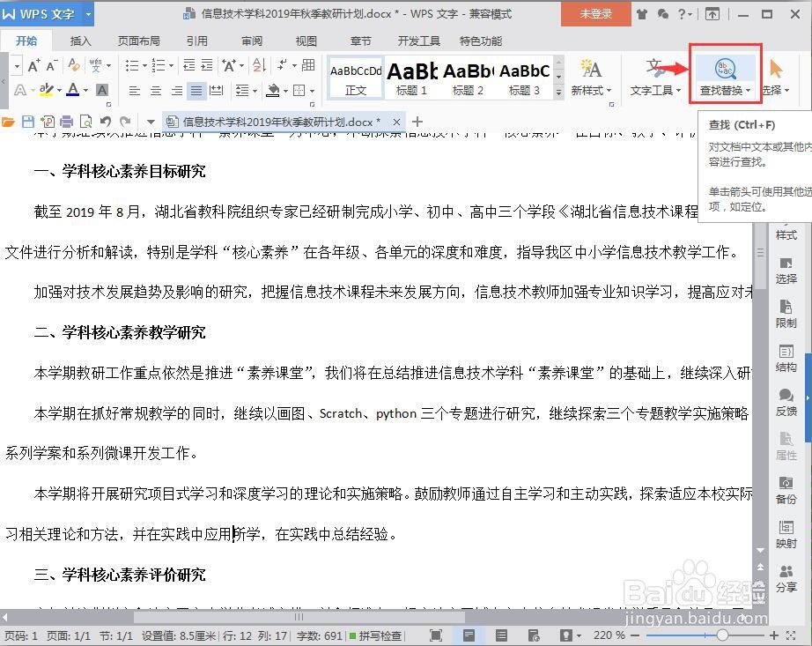Image resolution: width=812 pixels, height=646 pixels.
Task: Click the font color A icon
Action: point(73,90)
